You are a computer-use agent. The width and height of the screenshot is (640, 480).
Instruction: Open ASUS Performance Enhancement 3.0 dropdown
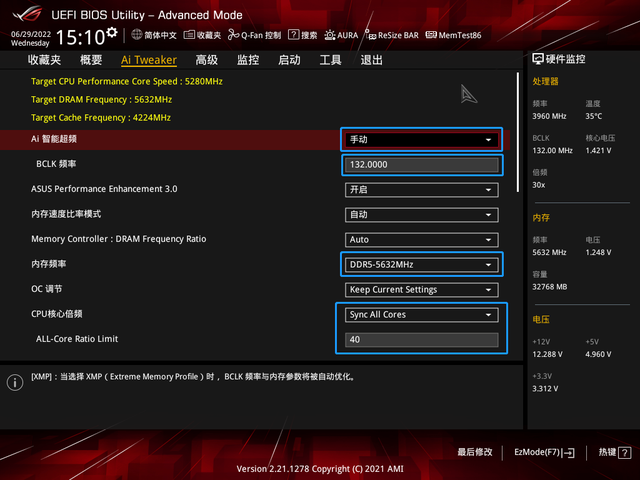pyautogui.click(x=422, y=190)
